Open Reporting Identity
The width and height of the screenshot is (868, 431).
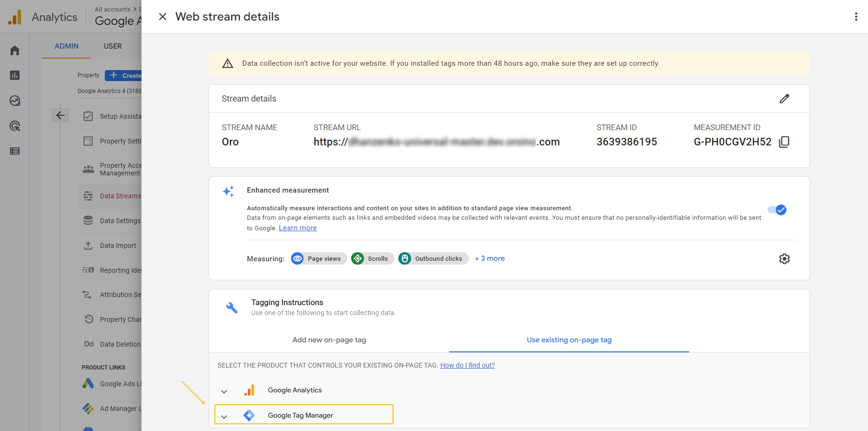pos(110,270)
